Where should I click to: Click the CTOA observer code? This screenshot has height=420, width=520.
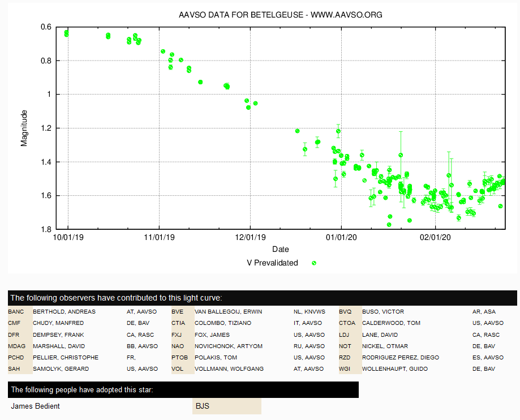pos(347,323)
